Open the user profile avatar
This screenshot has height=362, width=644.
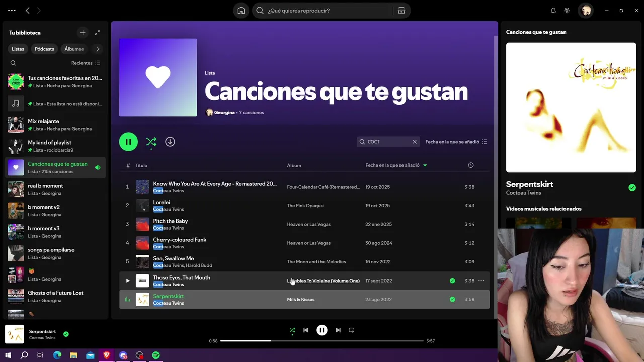[586, 11]
